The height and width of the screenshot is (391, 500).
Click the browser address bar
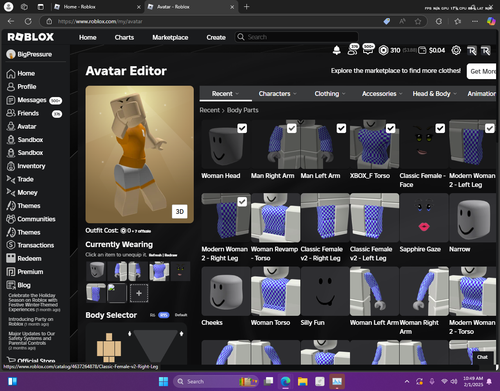pyautogui.click(x=213, y=21)
